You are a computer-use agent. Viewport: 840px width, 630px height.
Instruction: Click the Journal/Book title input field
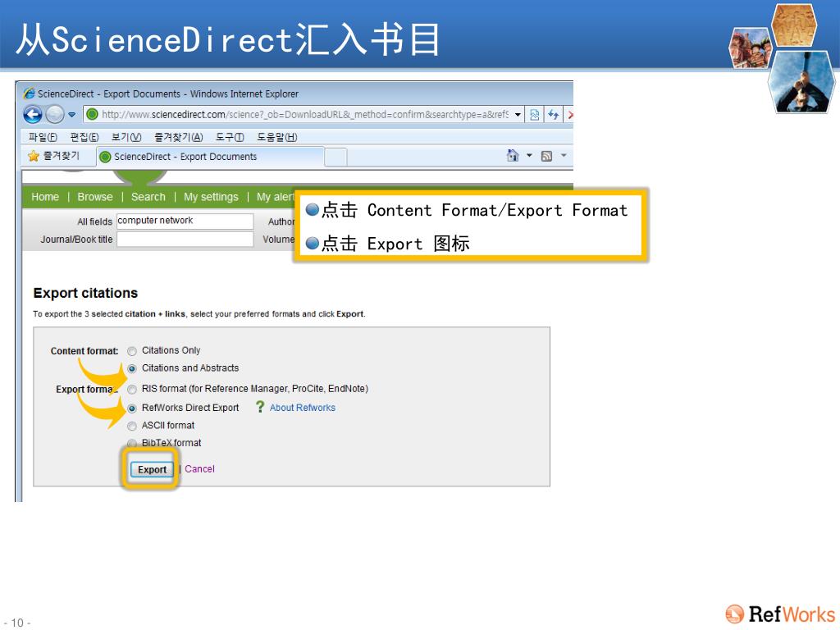tap(185, 239)
